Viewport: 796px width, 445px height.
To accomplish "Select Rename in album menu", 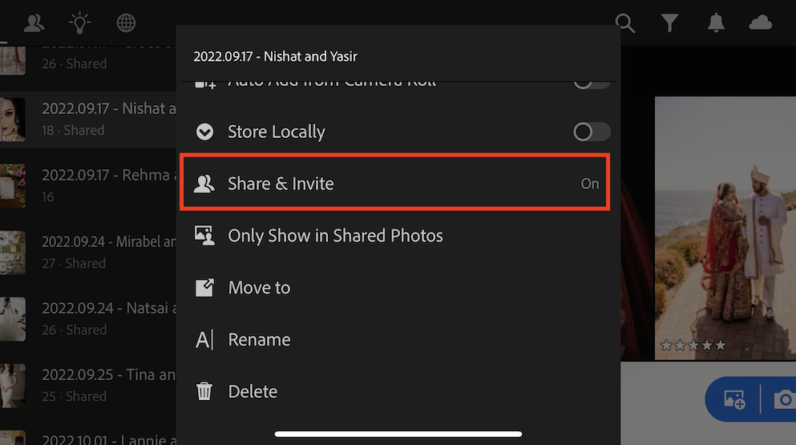I will pos(259,340).
